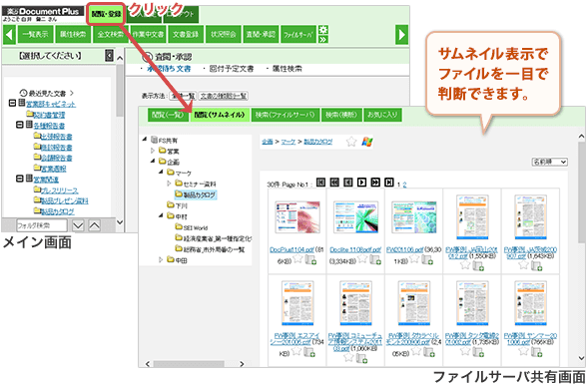588x384 pixels.
Task: Open the 製品プレゼン資料 folder link
Action: (x=64, y=200)
